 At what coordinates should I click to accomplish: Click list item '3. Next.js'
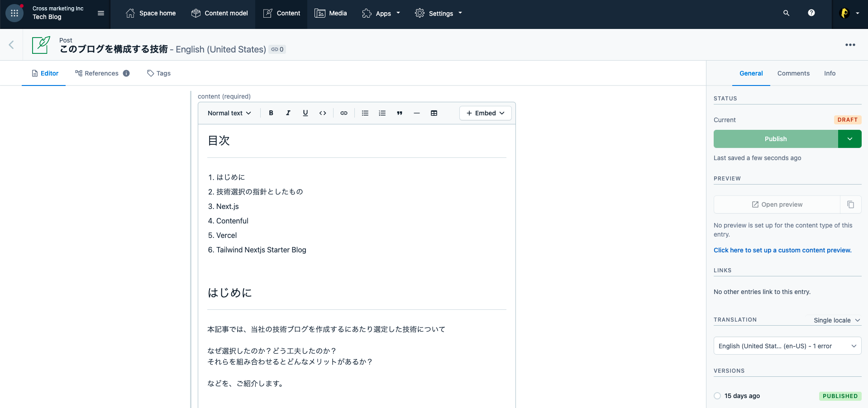coord(224,206)
